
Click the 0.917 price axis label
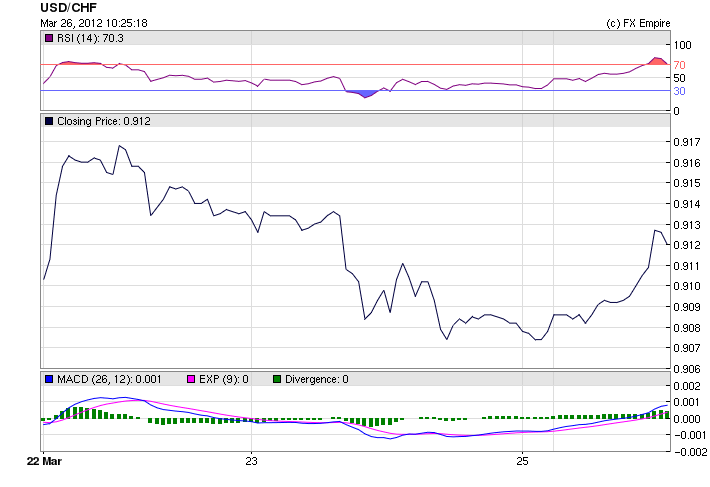(x=687, y=142)
